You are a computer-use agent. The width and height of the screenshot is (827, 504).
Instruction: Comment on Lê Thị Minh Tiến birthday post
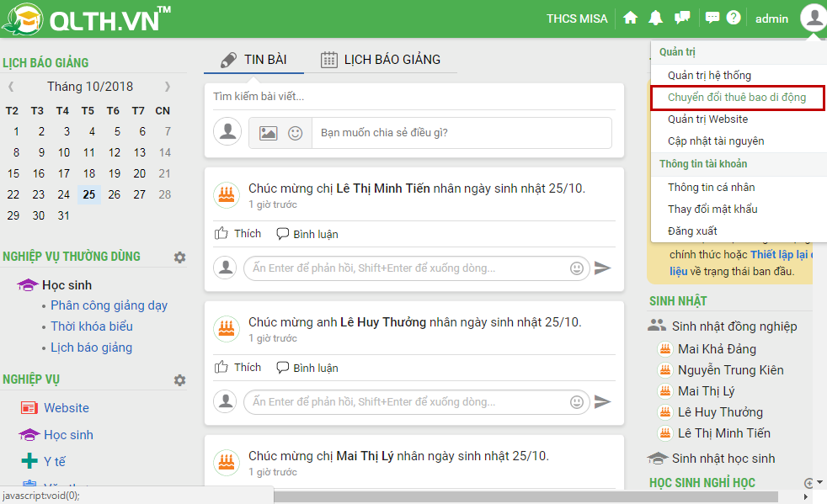(x=307, y=234)
